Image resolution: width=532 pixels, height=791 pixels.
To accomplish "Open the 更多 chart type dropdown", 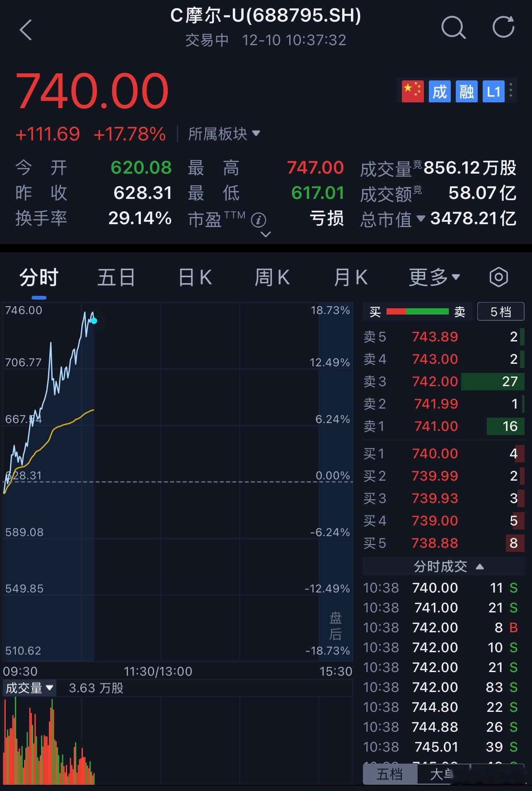I will click(433, 277).
